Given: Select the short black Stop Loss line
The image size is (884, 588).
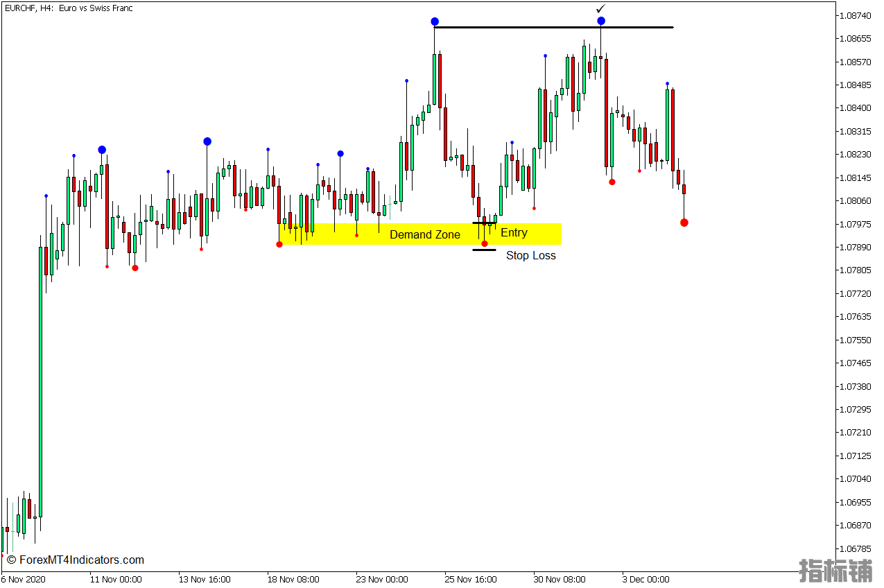Looking at the screenshot, I should coord(484,250).
